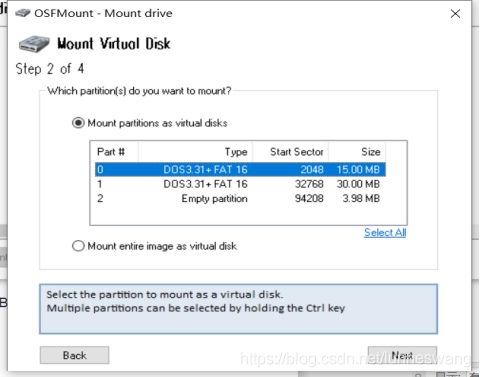The image size is (480, 377).
Task: Click the Start Sector column header
Action: pos(290,152)
